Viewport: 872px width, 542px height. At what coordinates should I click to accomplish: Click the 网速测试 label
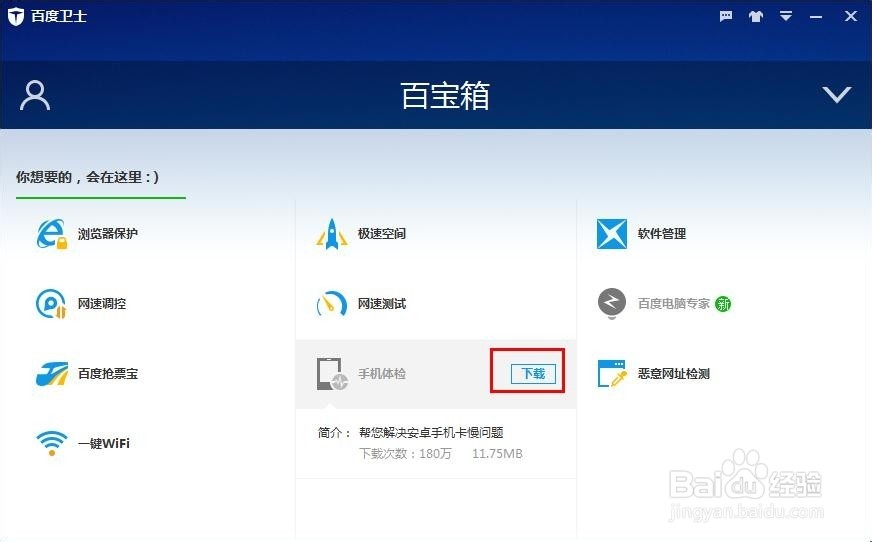[x=382, y=304]
